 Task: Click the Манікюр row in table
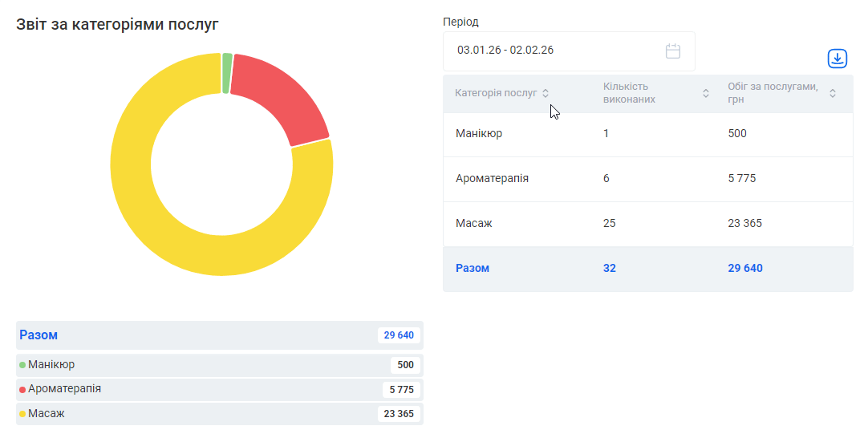pyautogui.click(x=647, y=134)
